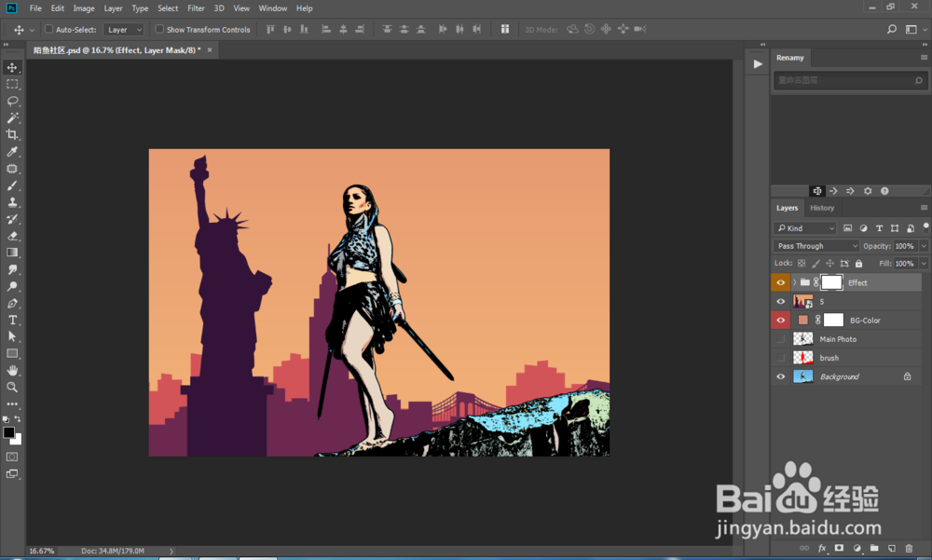Hide the Effect group layer
The image size is (932, 560).
[x=780, y=283]
